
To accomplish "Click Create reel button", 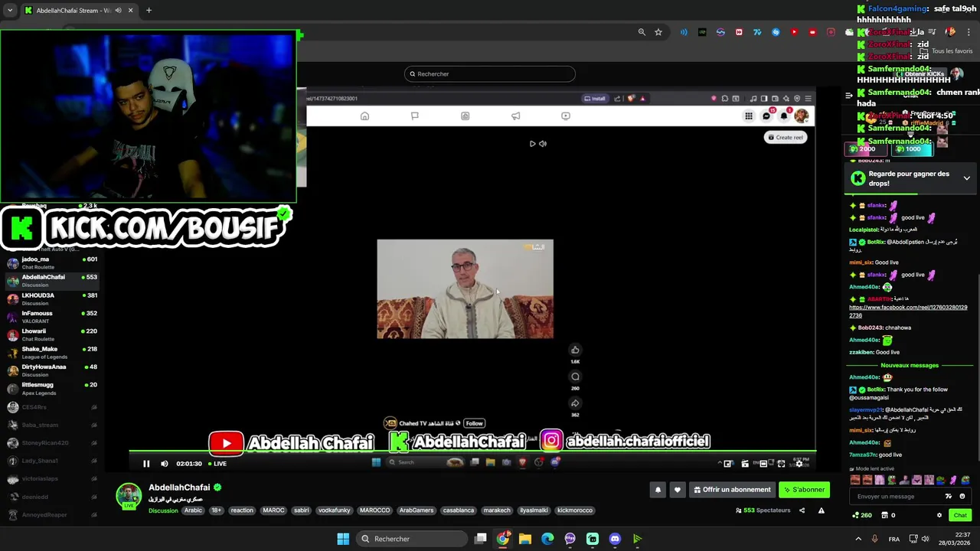I will point(786,138).
